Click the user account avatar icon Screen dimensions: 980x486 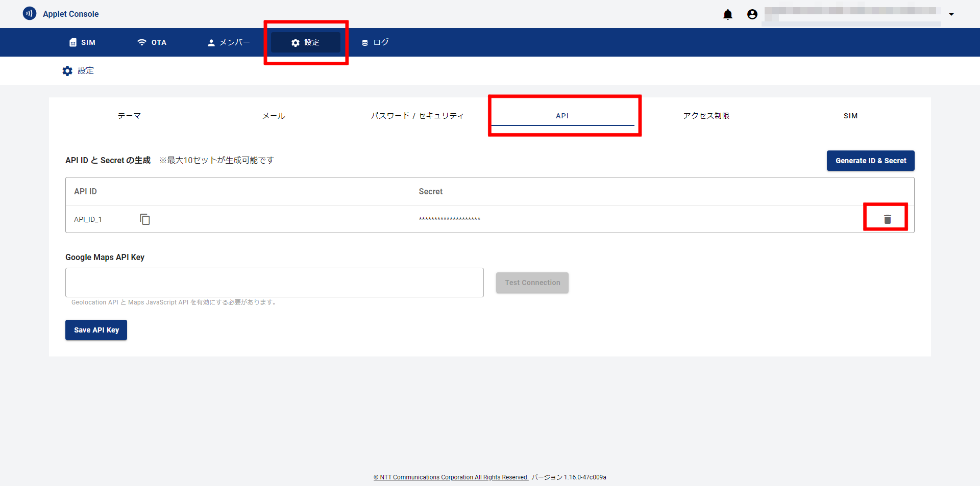[752, 14]
